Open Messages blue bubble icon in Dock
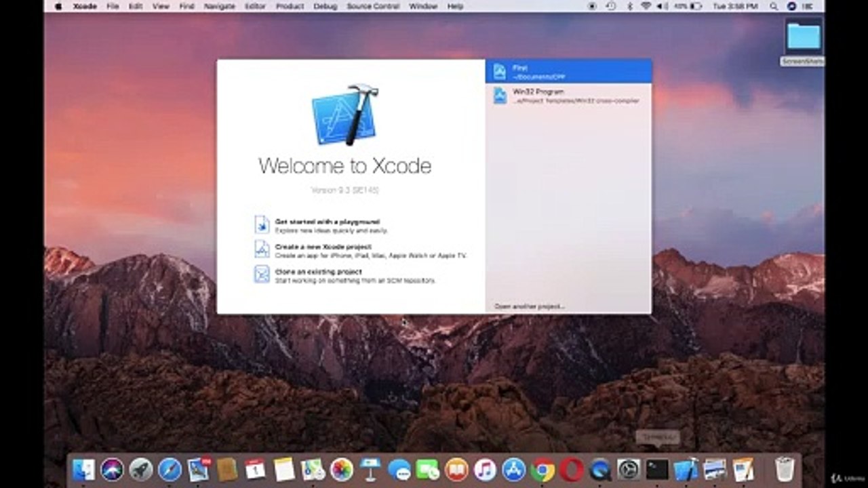 pos(399,469)
